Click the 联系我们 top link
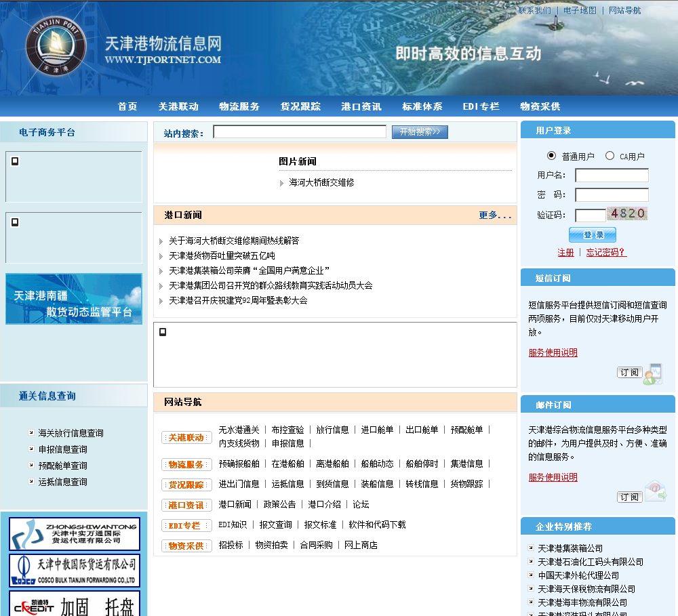This screenshot has width=678, height=616. [x=534, y=10]
